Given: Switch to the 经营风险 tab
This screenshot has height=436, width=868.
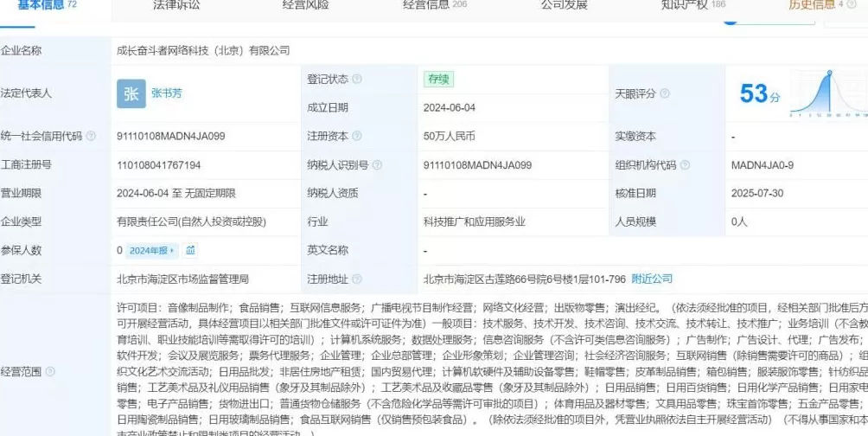Looking at the screenshot, I should (x=305, y=5).
